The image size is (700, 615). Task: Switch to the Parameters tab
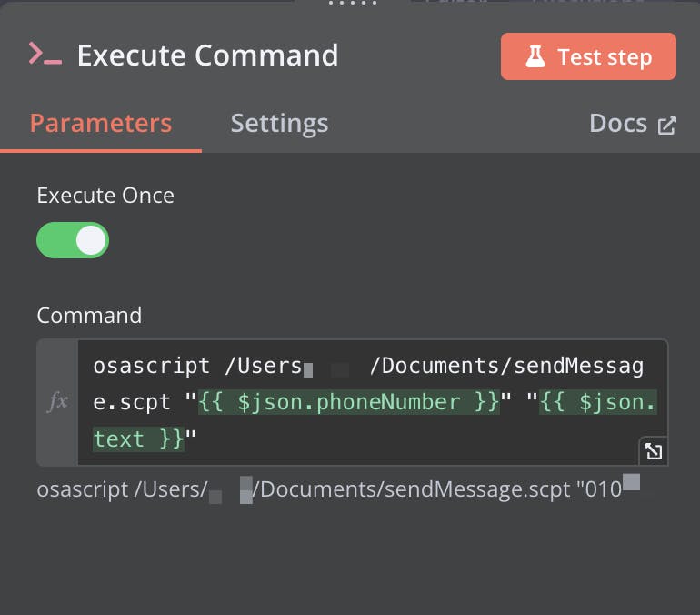[101, 124]
